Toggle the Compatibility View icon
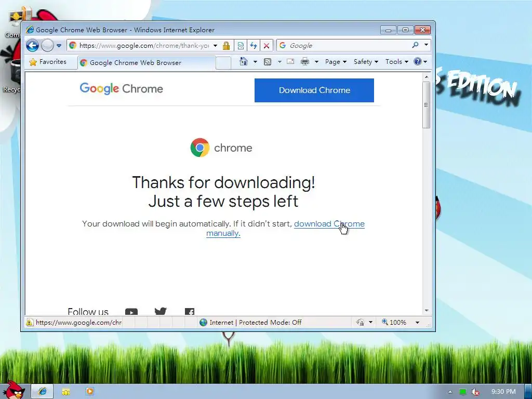Viewport: 532px width, 399px height. click(241, 46)
